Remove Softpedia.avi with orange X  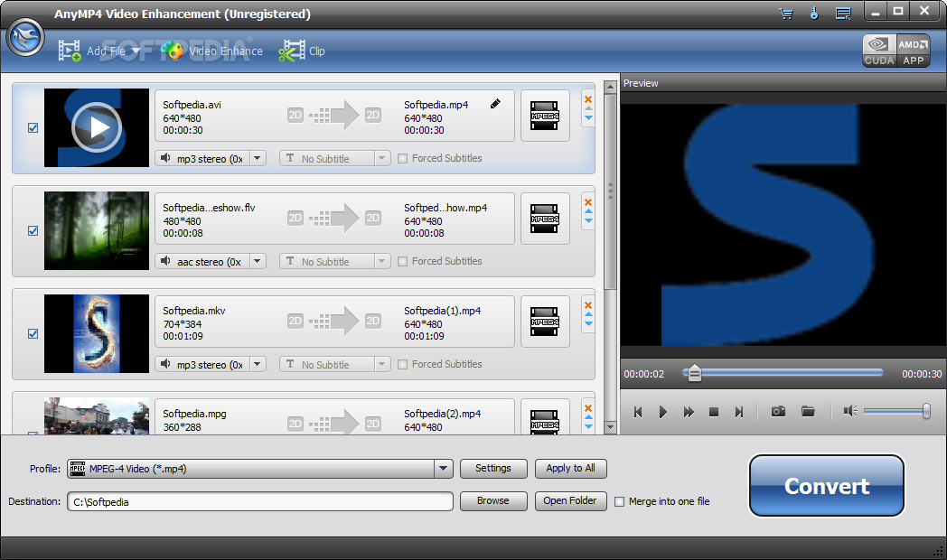tap(588, 99)
